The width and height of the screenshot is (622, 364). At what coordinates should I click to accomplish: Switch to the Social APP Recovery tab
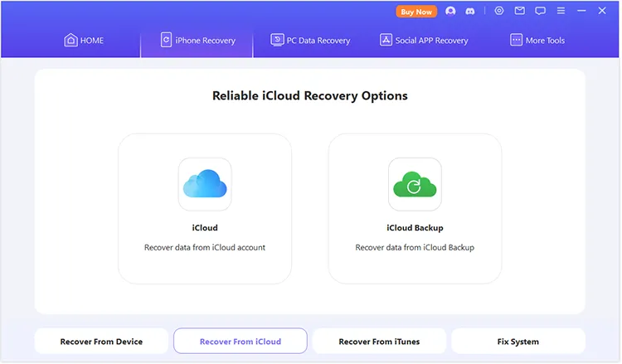pyautogui.click(x=424, y=40)
